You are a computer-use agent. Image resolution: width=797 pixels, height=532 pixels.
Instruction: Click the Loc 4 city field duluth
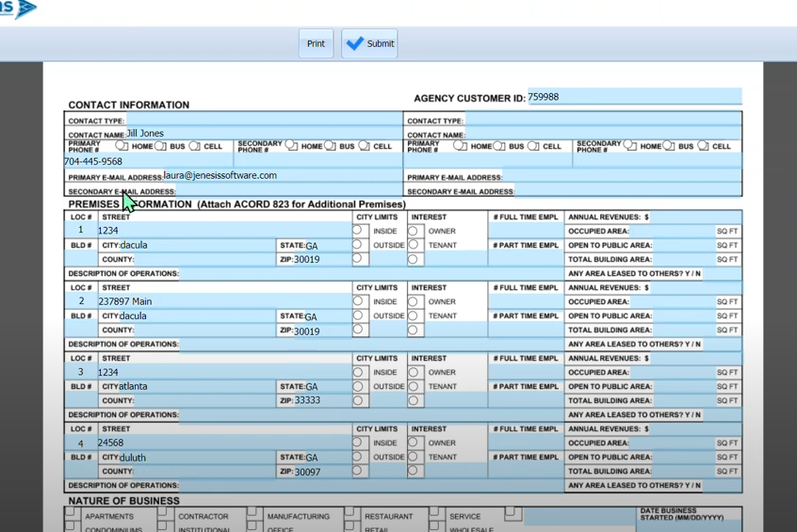coord(197,458)
